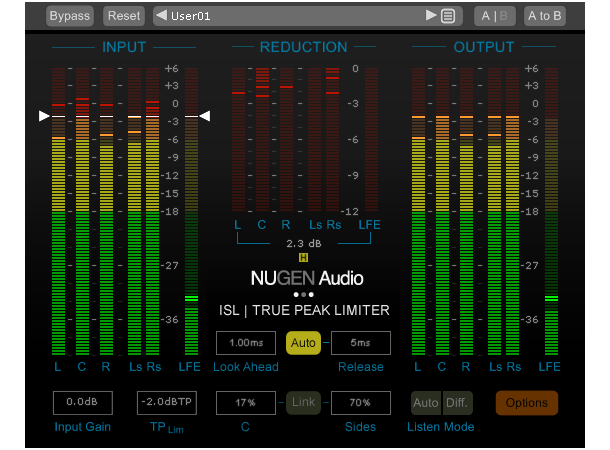
Task: Click the left threshold marker arrow on input meters
Action: tap(44, 116)
